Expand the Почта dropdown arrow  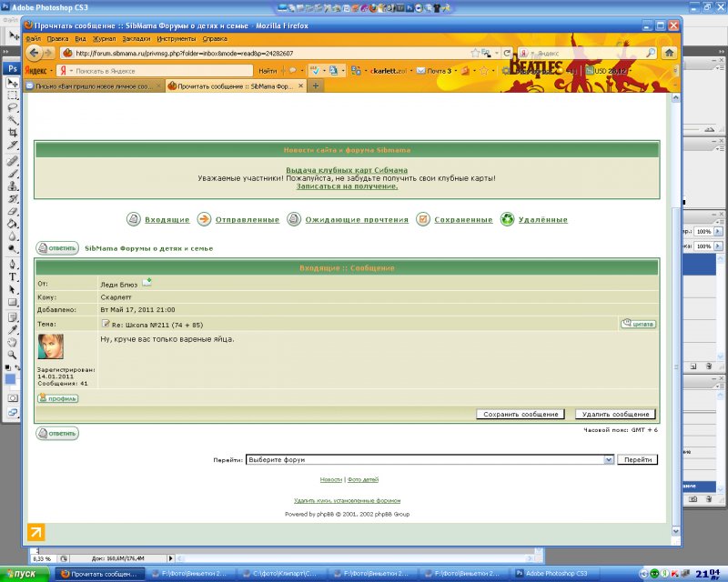click(x=456, y=71)
